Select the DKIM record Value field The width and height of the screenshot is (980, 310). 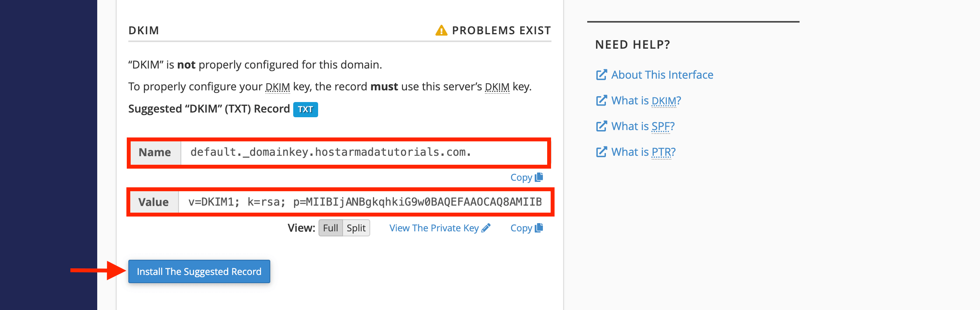[365, 202]
